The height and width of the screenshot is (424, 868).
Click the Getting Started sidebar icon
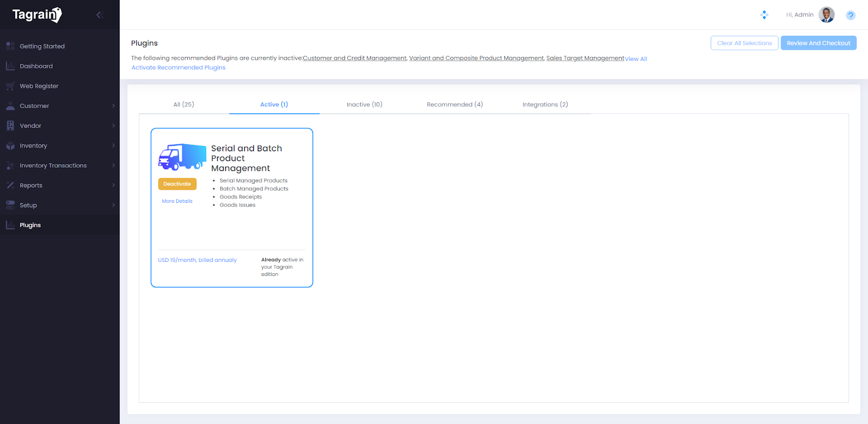(x=10, y=46)
